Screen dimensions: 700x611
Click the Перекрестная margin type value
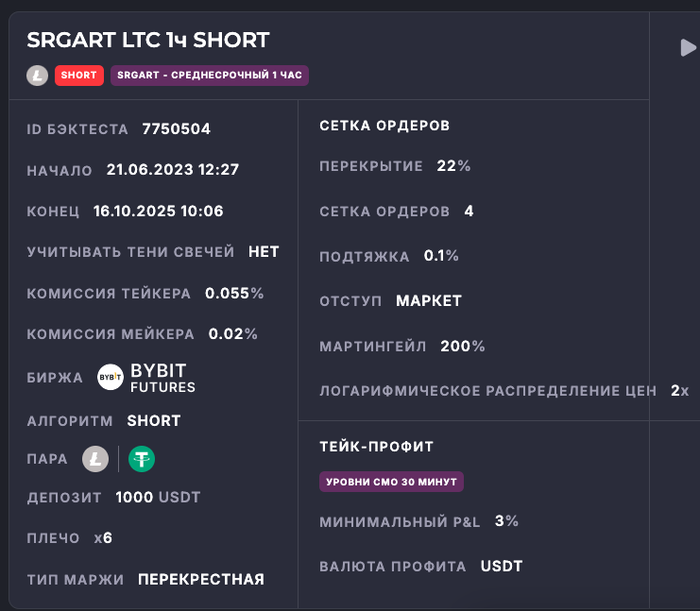(x=201, y=579)
